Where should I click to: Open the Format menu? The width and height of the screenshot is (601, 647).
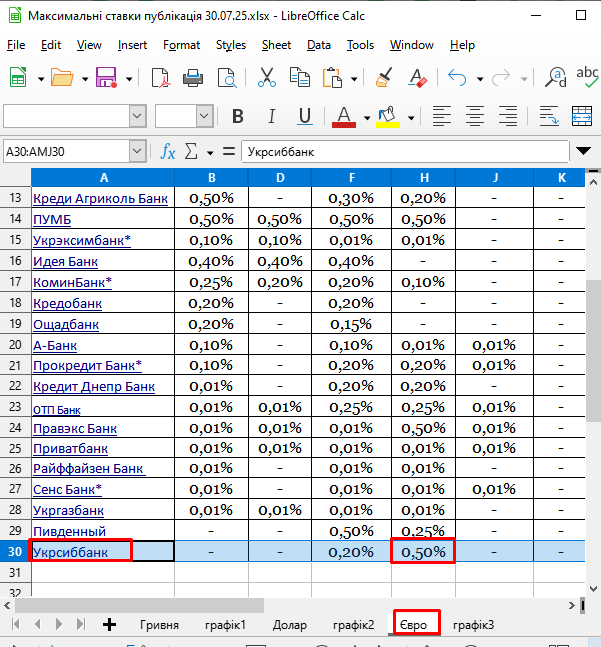(181, 45)
